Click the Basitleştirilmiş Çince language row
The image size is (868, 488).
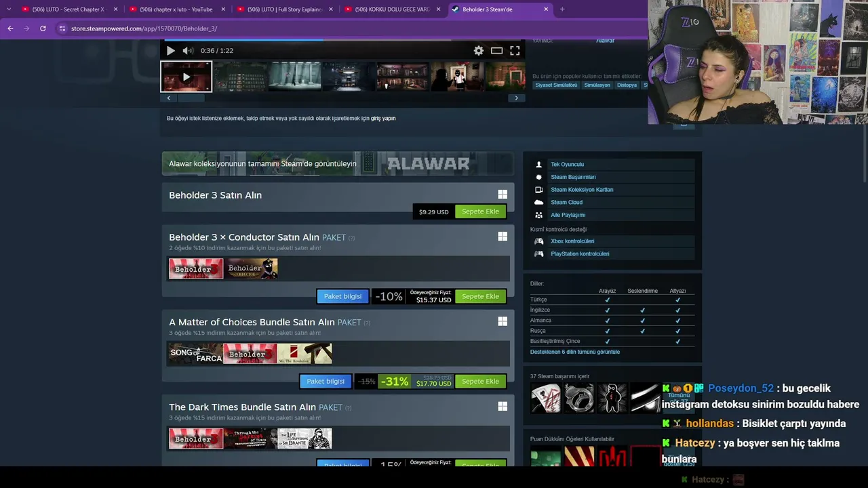[612, 341]
